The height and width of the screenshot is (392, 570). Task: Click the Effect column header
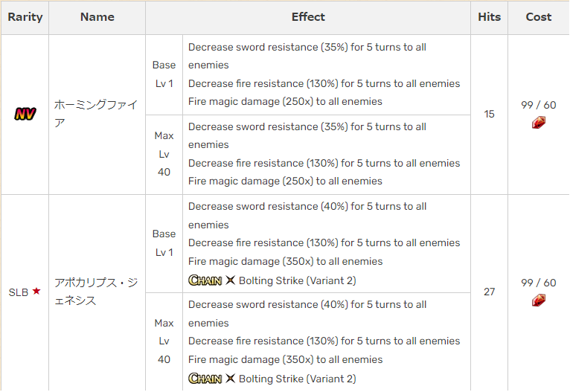tap(308, 17)
